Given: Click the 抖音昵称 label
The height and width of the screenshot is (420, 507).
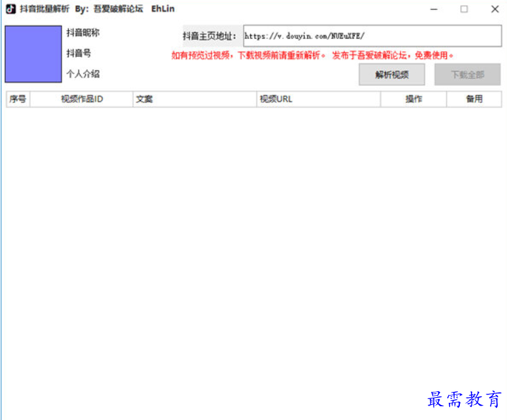Looking at the screenshot, I should [x=83, y=33].
